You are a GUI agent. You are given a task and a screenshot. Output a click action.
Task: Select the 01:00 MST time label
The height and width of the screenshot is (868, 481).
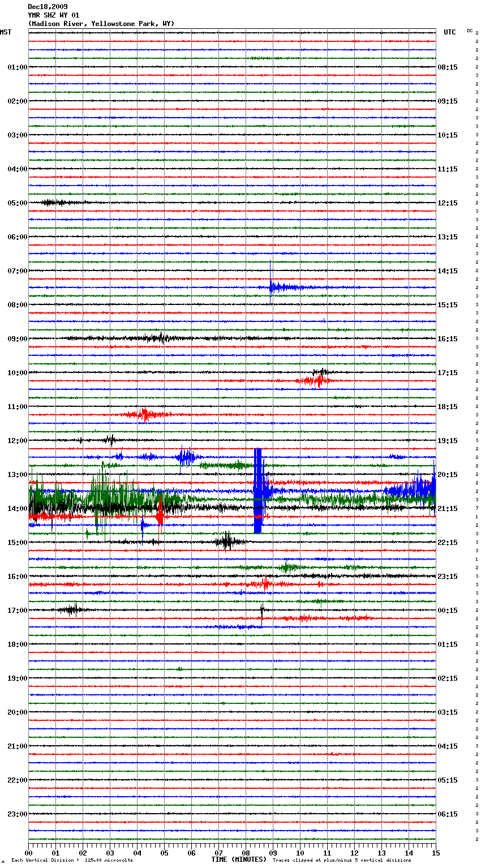point(18,67)
